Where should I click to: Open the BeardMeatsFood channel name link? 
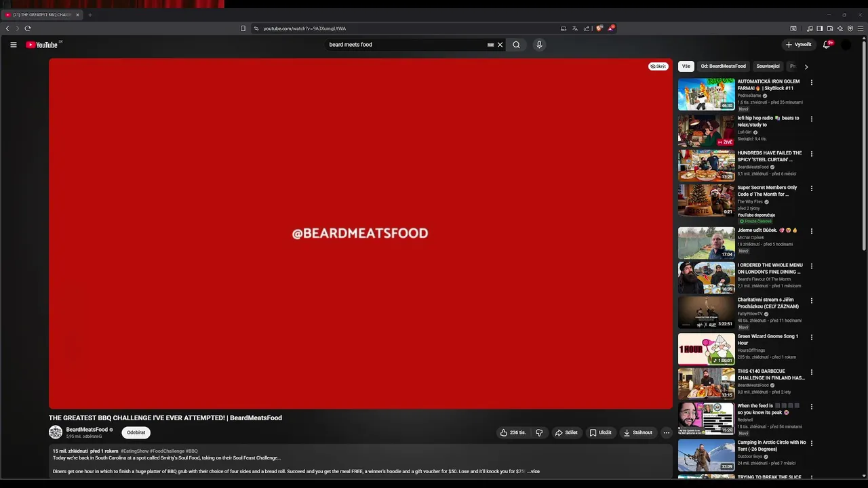[x=87, y=430]
